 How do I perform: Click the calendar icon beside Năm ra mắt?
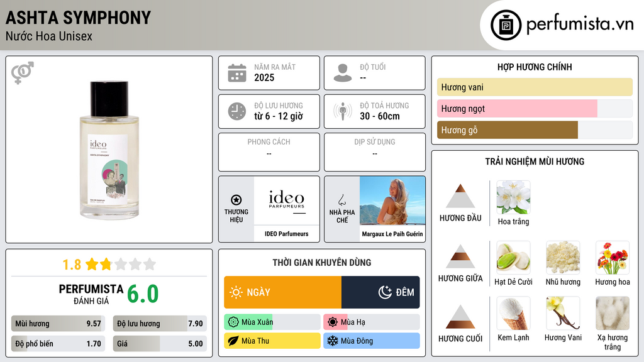(x=237, y=73)
